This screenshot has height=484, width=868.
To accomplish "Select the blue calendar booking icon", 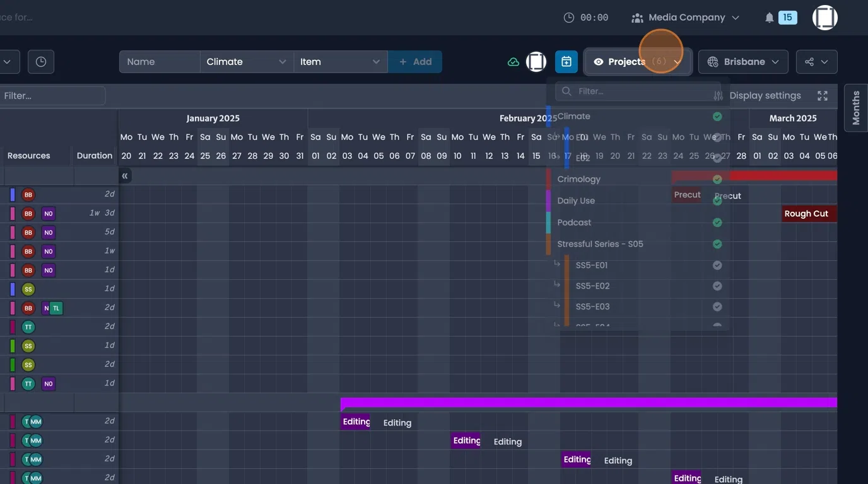I will click(x=566, y=62).
